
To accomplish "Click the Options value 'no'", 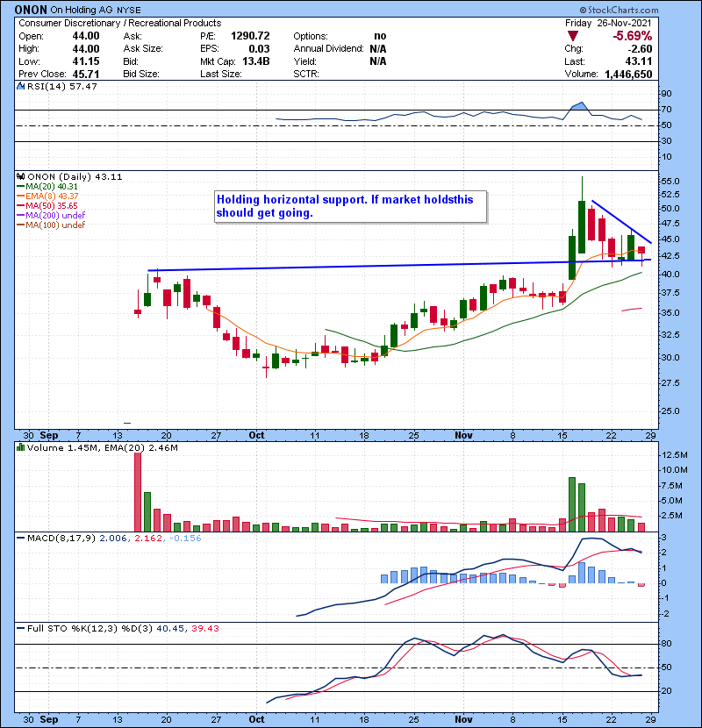I will (x=380, y=36).
